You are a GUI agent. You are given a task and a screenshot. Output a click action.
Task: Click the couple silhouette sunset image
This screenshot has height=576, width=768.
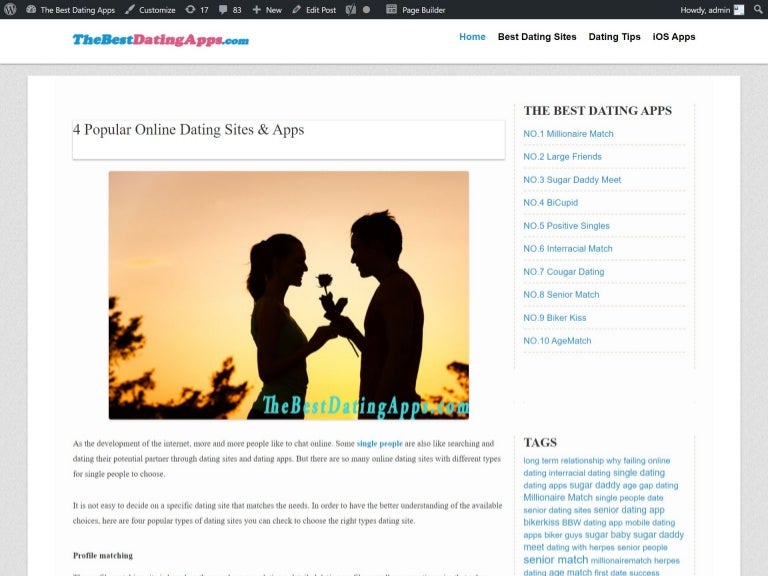288,295
